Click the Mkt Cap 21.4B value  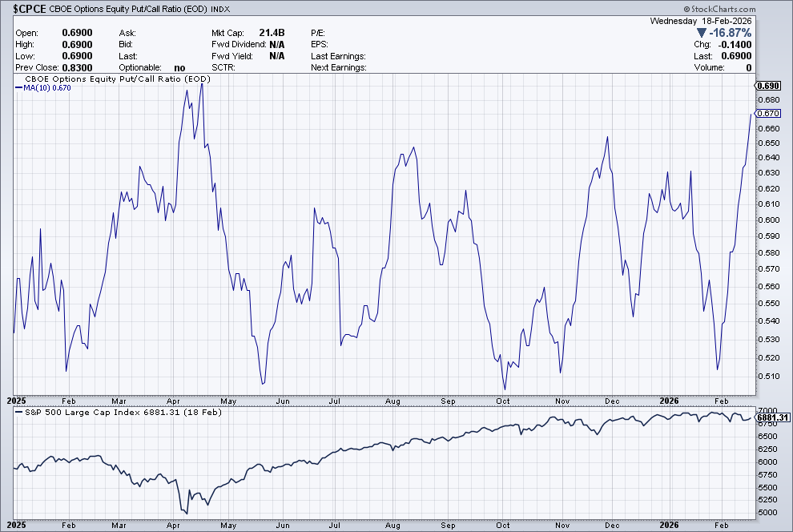click(x=272, y=32)
